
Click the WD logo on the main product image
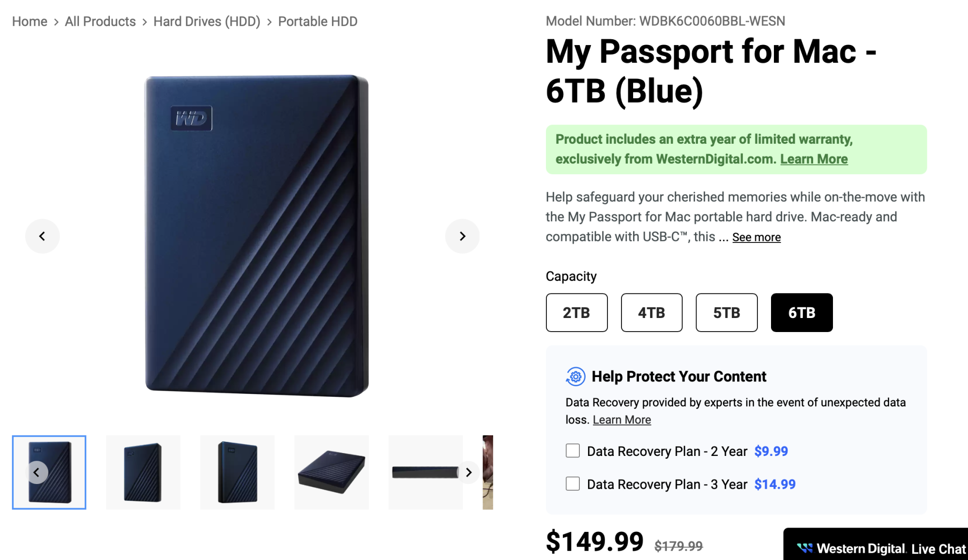[191, 118]
